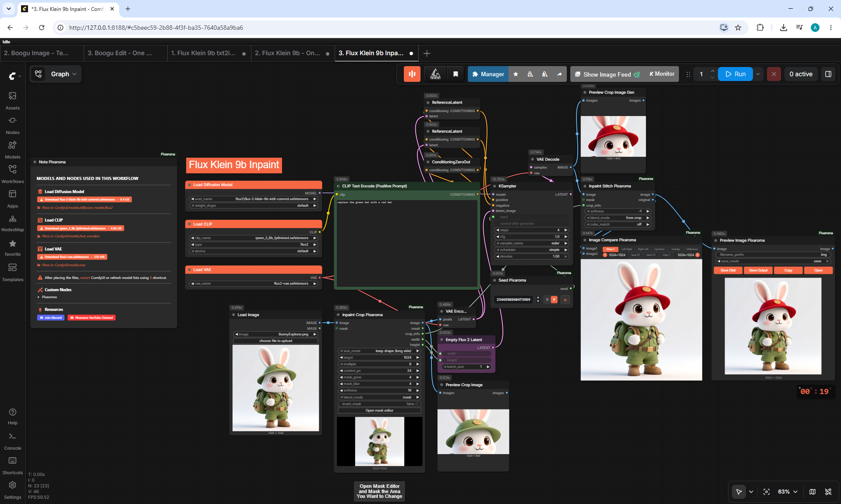Image resolution: width=841 pixels, height=504 pixels.
Task: Open the Workflows sidebar panel
Action: coord(12,174)
